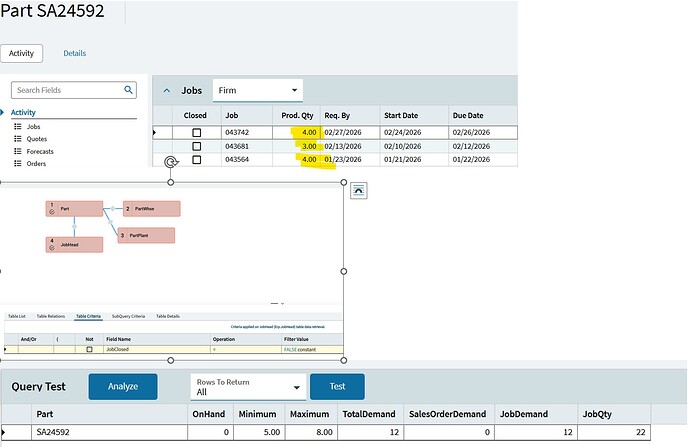
Task: Click the FALSE constant filter value cell
Action: point(312,349)
